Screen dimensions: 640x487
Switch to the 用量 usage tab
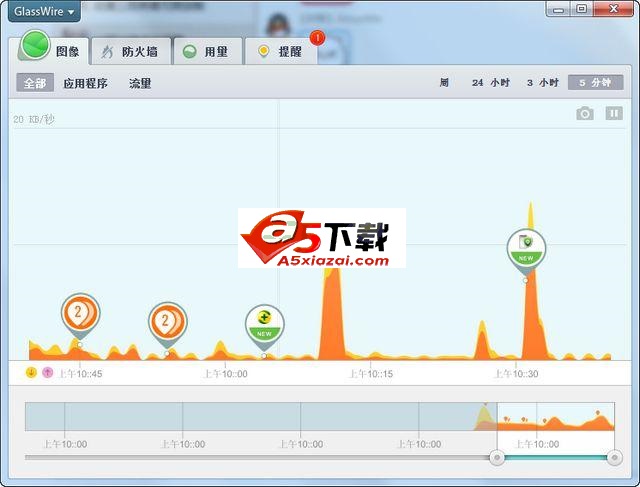pyautogui.click(x=208, y=51)
